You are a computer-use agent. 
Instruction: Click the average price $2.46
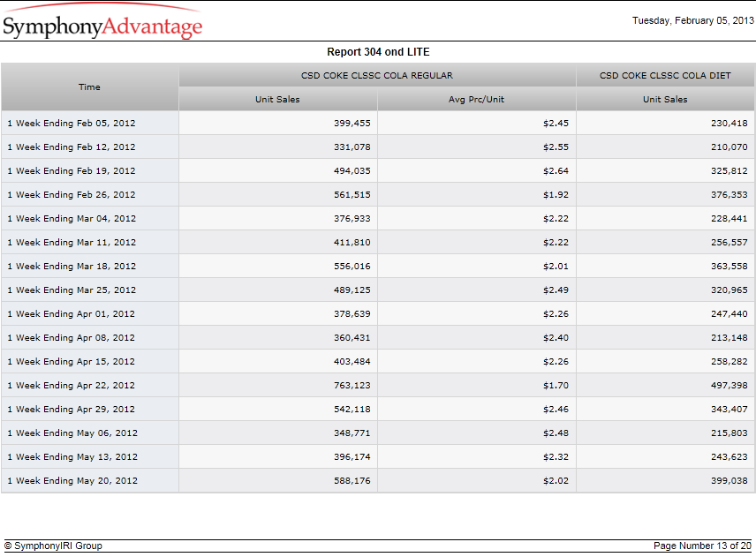(556, 410)
